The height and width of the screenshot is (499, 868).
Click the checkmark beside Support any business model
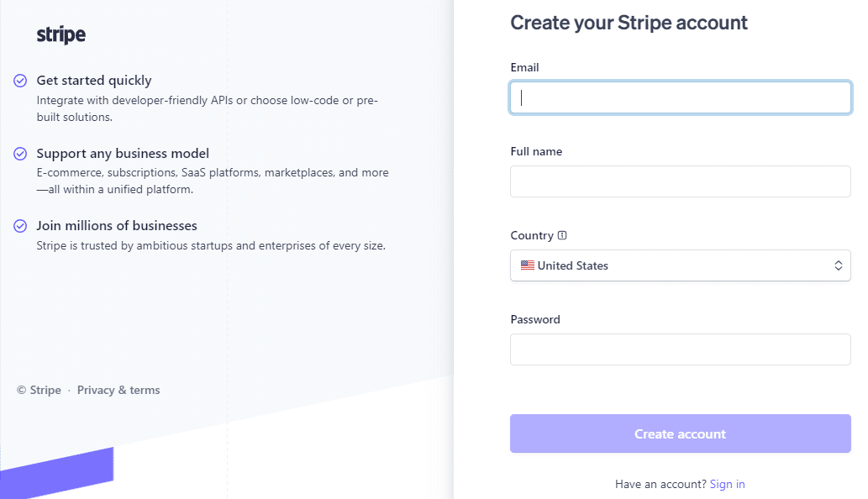coord(19,154)
